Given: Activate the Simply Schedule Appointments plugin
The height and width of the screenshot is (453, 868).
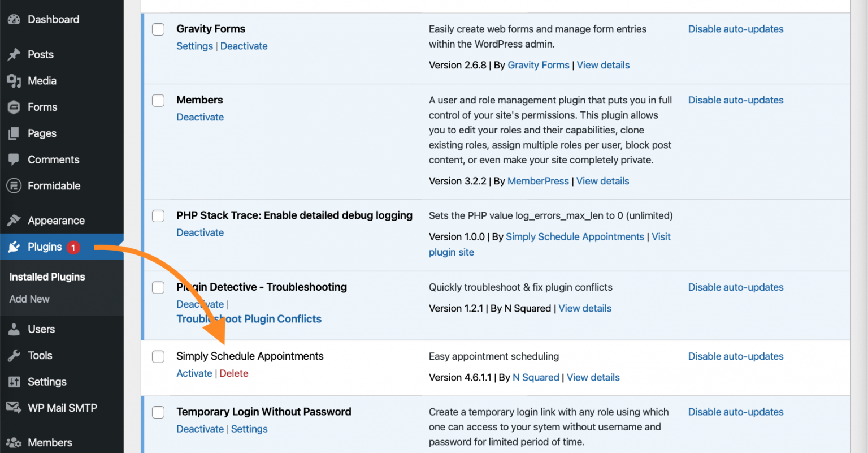Looking at the screenshot, I should click(x=194, y=373).
